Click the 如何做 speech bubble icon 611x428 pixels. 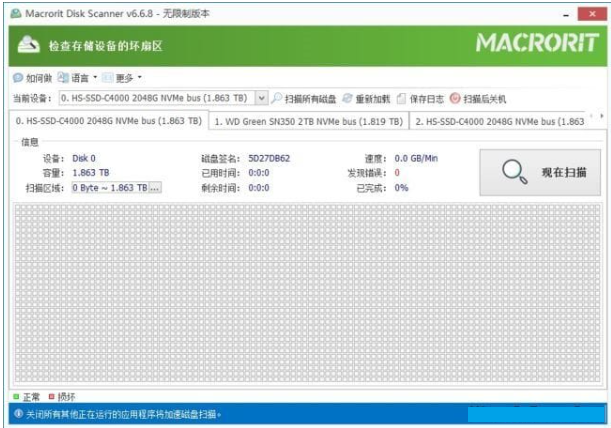(x=18, y=78)
